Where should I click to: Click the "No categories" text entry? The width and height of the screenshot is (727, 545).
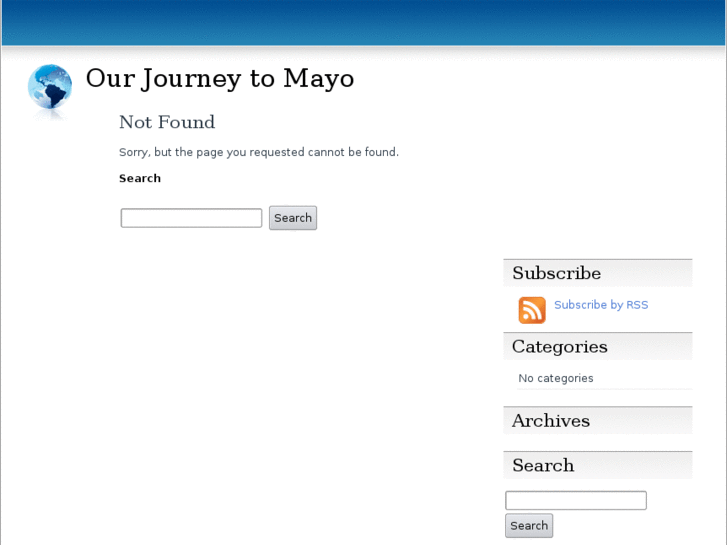pos(556,378)
